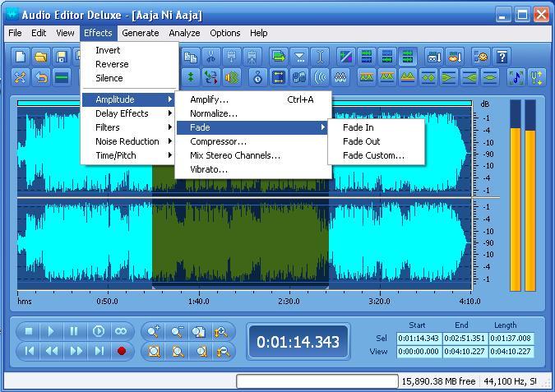
Task: Click the rewind double-arrow button
Action: point(52,351)
